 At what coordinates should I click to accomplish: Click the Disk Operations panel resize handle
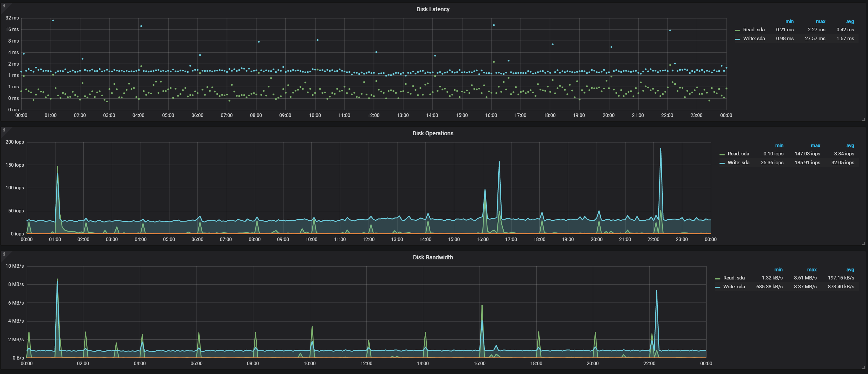tap(864, 243)
